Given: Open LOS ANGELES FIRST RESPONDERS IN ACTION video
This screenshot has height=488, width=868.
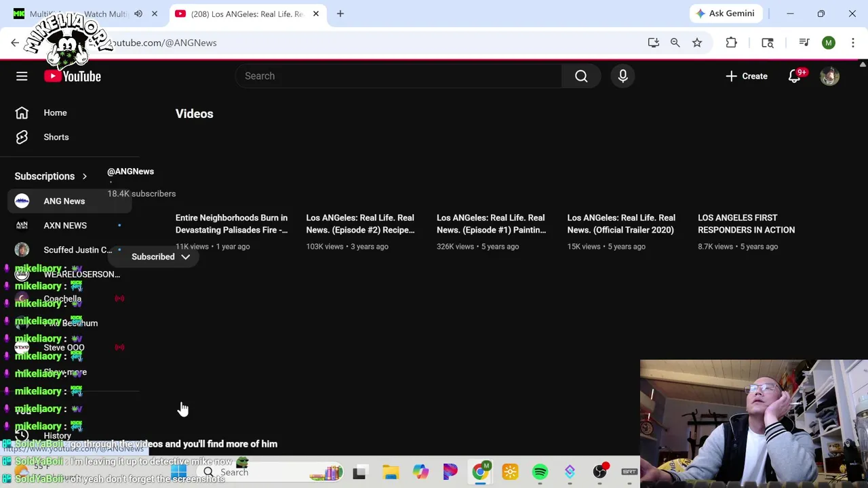Looking at the screenshot, I should coord(746,224).
